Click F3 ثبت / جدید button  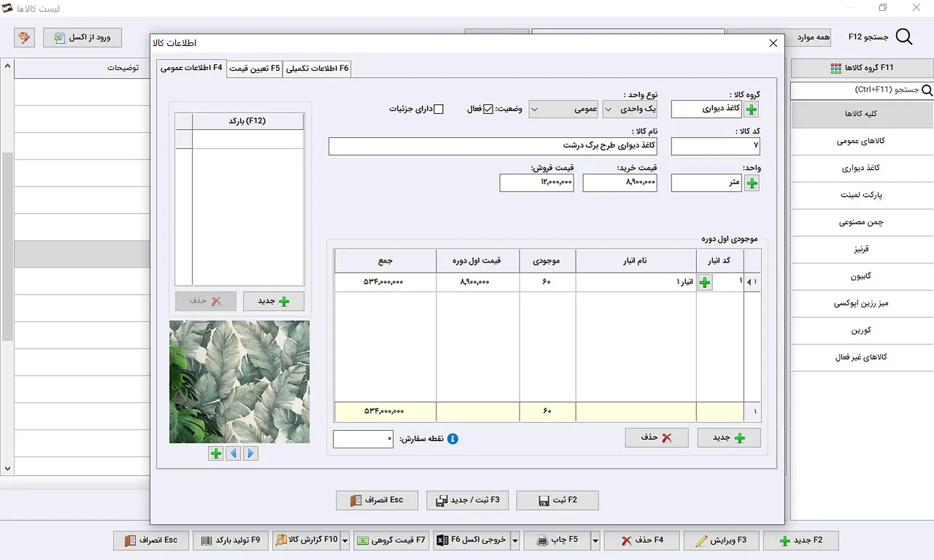pos(468,500)
